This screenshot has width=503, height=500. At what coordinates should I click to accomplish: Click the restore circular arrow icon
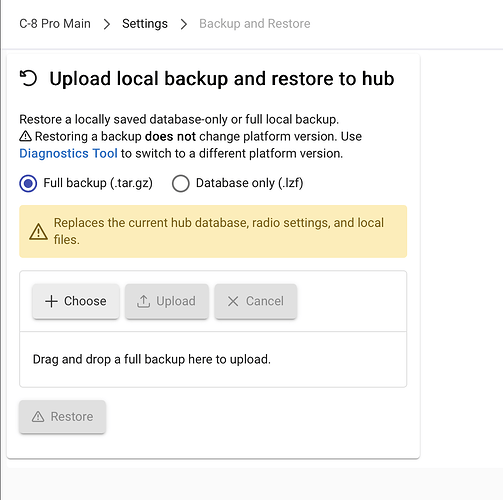pos(28,79)
